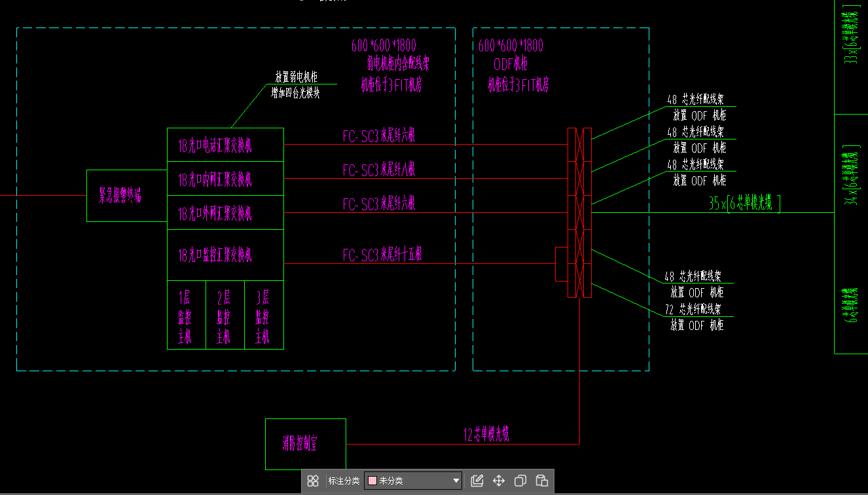Click the paste icon in the annotation toolbar

click(x=542, y=481)
